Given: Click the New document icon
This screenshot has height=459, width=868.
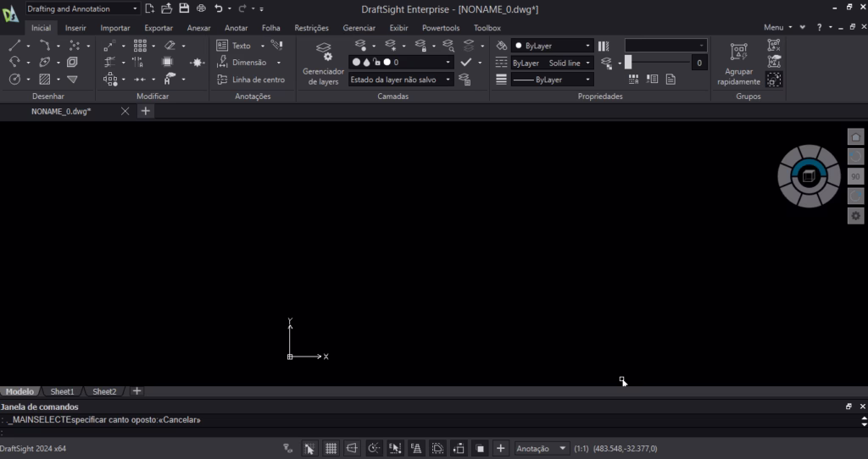Looking at the screenshot, I should pos(149,8).
